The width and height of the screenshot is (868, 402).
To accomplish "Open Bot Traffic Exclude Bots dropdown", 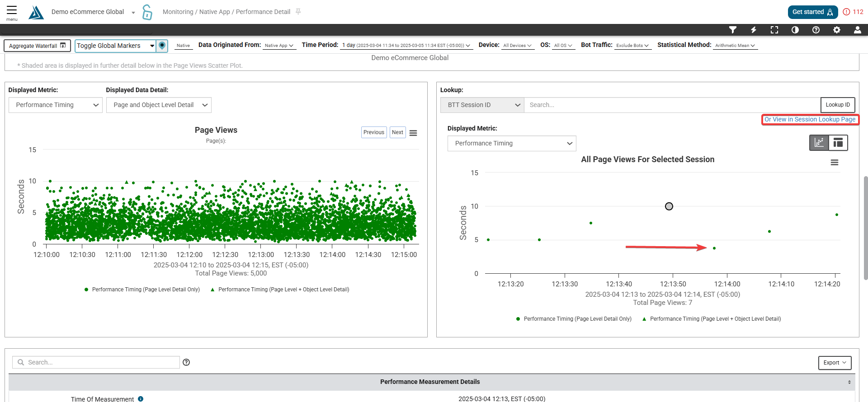I will tap(632, 46).
